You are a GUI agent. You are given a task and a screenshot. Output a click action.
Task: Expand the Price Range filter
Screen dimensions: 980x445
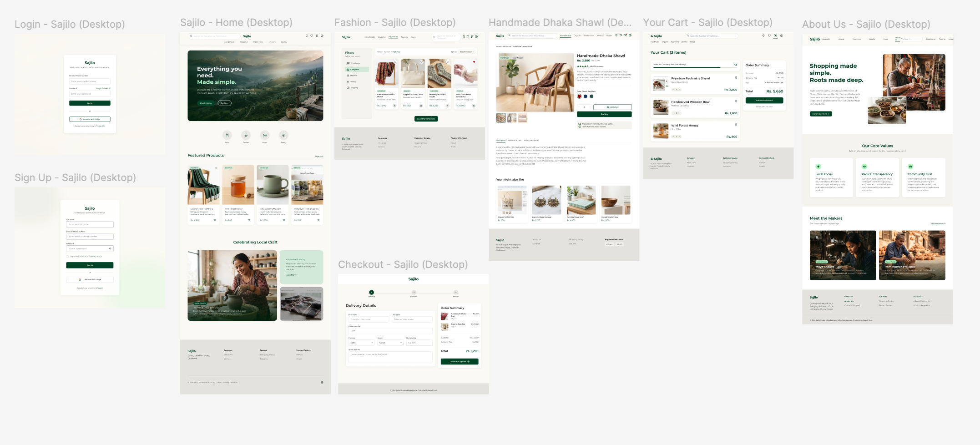pos(357,63)
